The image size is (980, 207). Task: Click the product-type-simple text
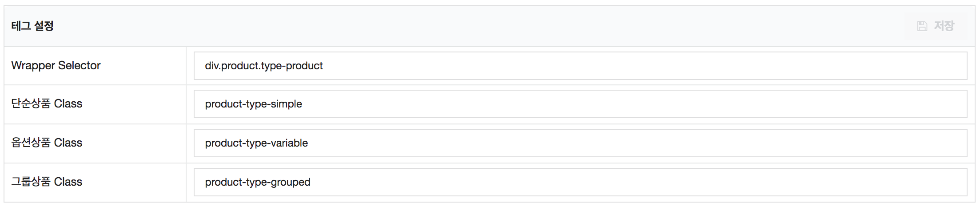point(253,104)
